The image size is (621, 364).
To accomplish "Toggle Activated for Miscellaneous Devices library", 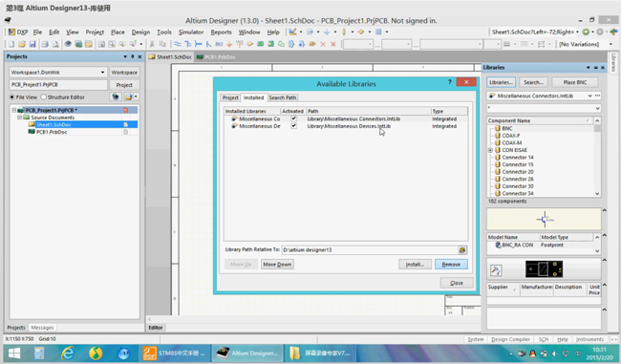I will pyautogui.click(x=293, y=126).
